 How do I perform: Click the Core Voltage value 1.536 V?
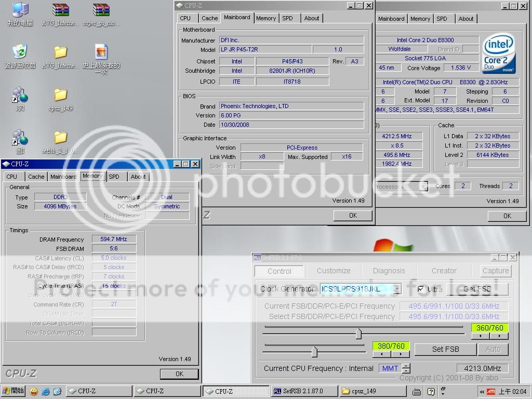click(x=460, y=68)
